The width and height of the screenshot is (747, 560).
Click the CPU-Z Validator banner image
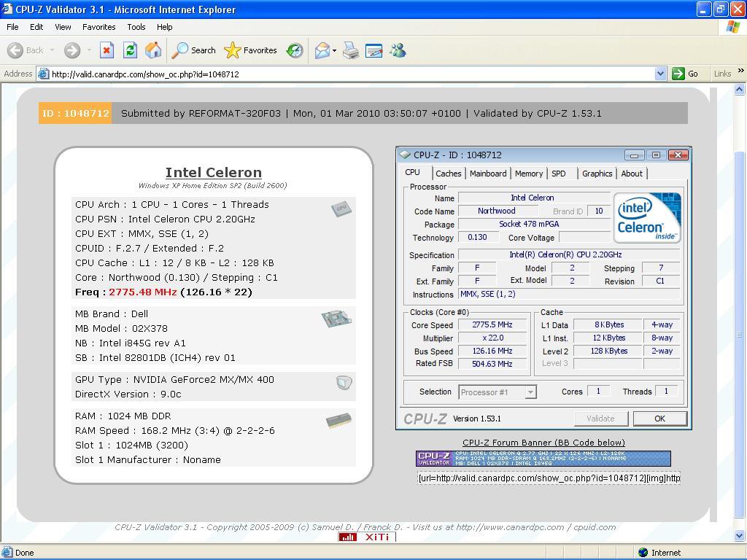click(543, 459)
